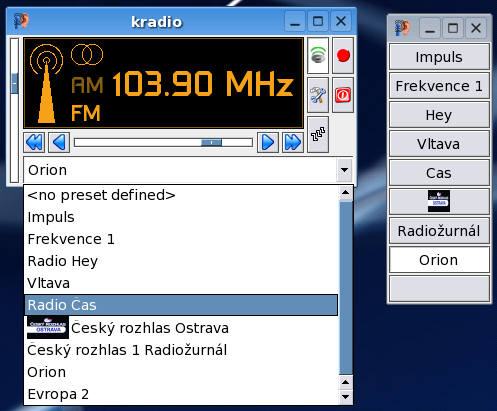Click the fast search backward button

click(34, 143)
